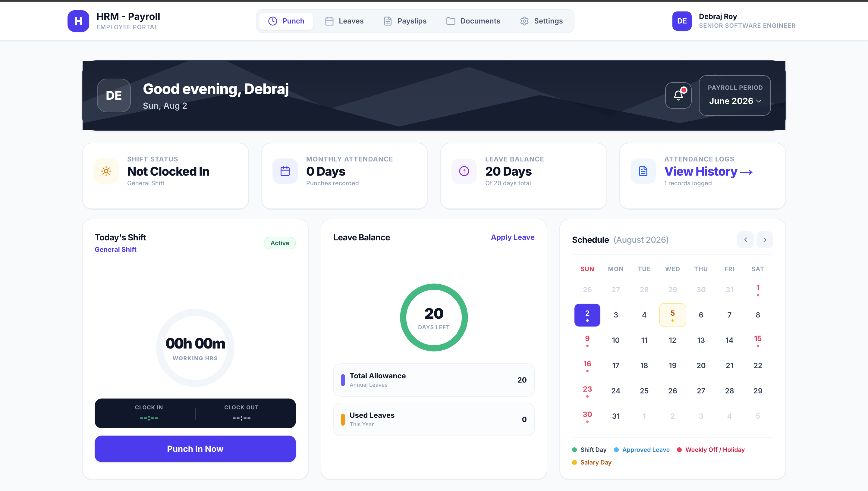Click the DE avatar in top-right header
868x491 pixels.
682,21
